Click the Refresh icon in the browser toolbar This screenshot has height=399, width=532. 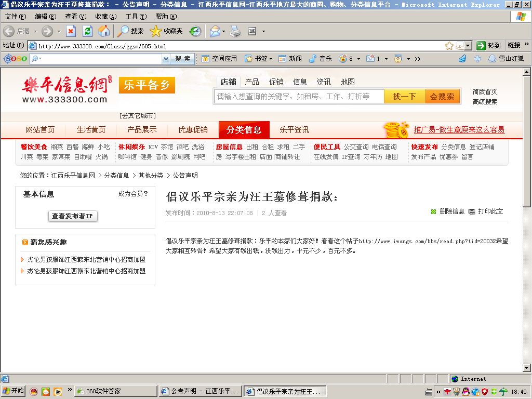pos(87,31)
